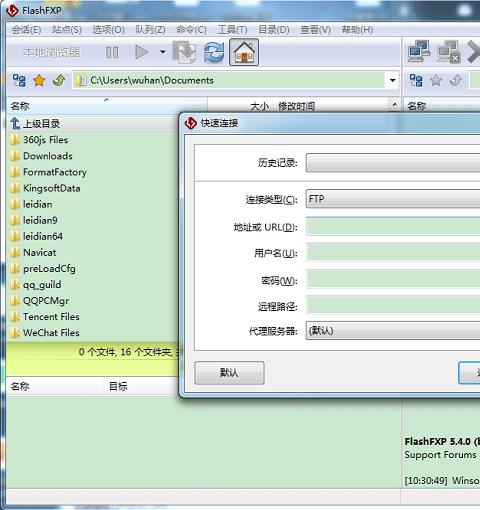
Task: Click the grey star icon in remote pane
Action: 436,80
